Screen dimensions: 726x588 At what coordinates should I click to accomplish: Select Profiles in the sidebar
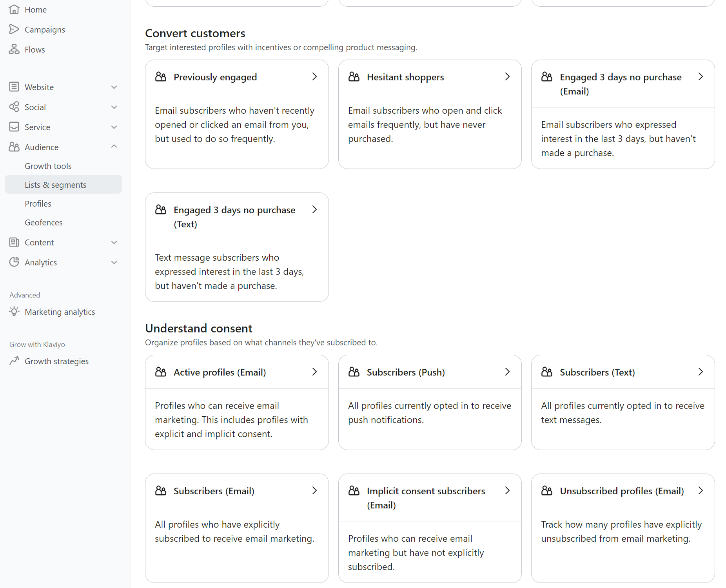click(x=38, y=203)
